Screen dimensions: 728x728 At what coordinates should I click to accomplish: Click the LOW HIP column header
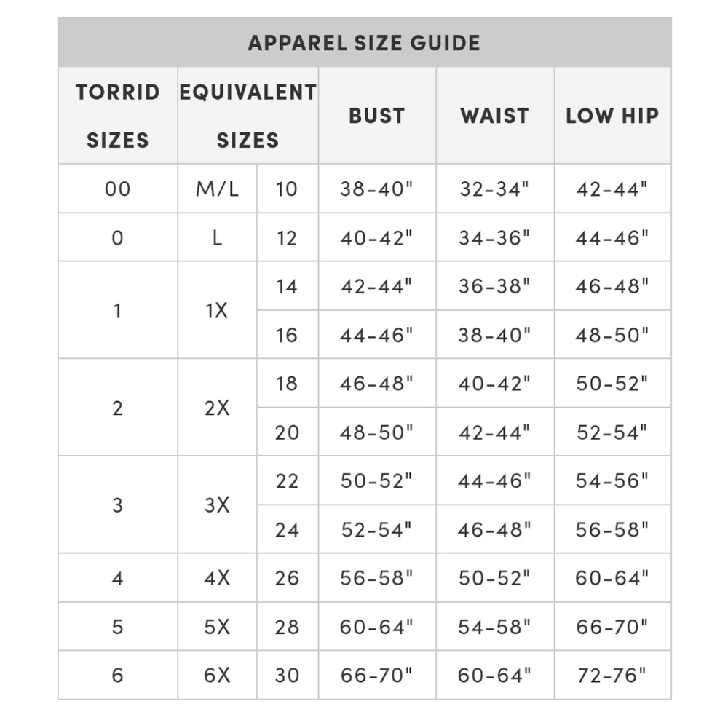point(613,116)
